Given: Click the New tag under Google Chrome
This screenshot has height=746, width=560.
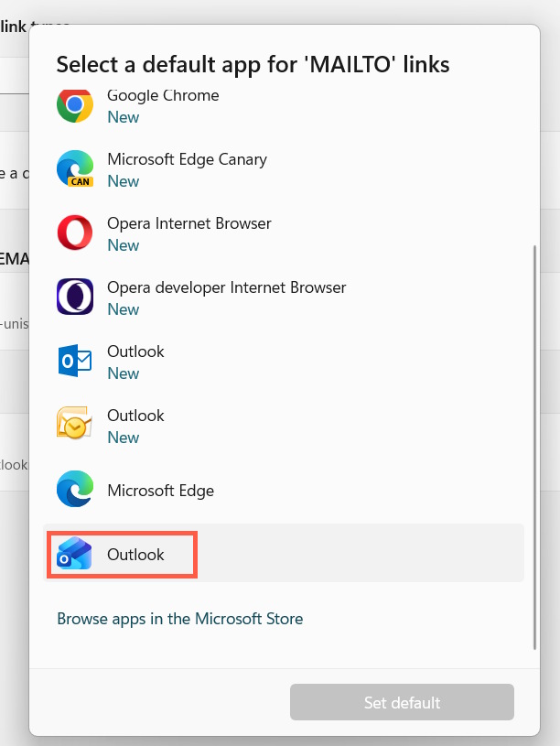Looking at the screenshot, I should click(124, 117).
